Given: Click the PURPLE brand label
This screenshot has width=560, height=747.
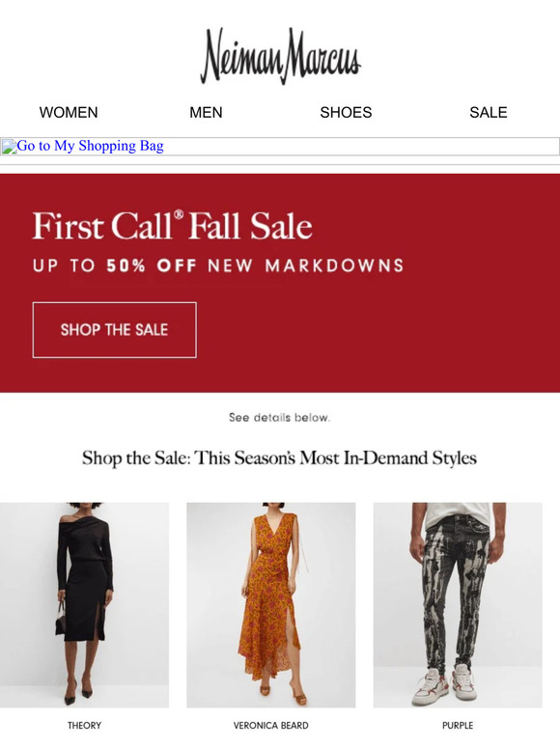Looking at the screenshot, I should [x=458, y=726].
